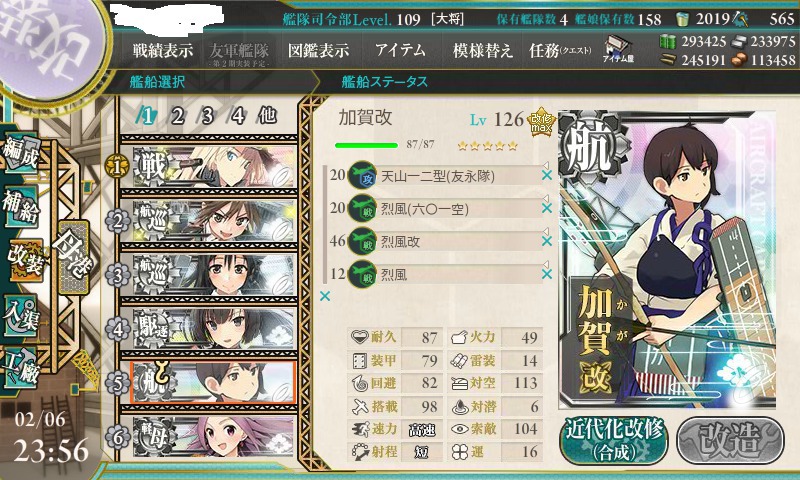Remove 天山一二型(友永隊) with its X

click(x=546, y=175)
